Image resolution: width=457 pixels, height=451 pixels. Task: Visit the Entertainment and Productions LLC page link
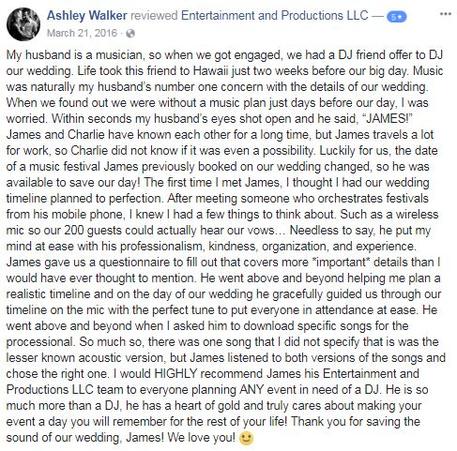[x=274, y=16]
